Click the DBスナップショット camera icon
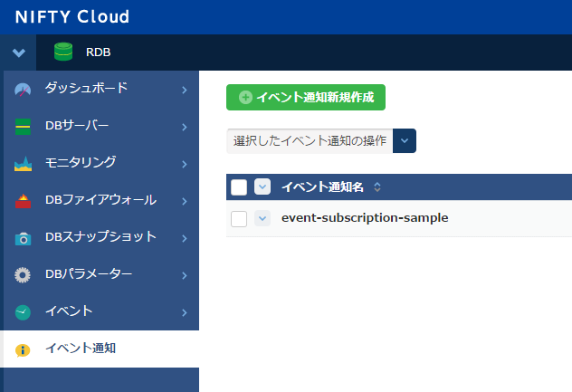 23,239
